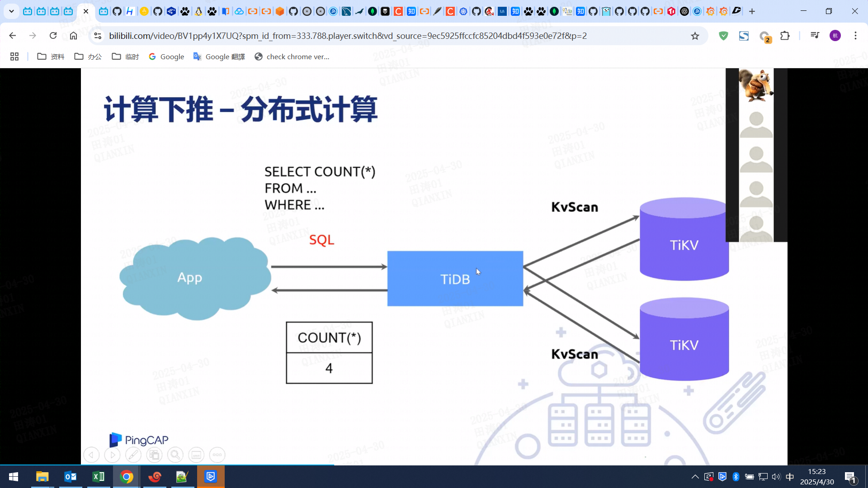
Task: Reload the bilibili page
Action: tap(53, 36)
